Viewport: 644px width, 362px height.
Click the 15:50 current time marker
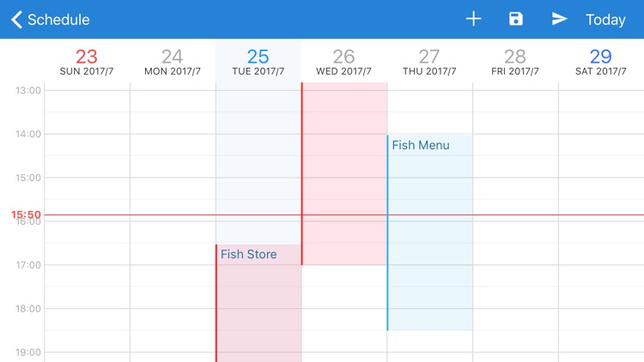26,214
